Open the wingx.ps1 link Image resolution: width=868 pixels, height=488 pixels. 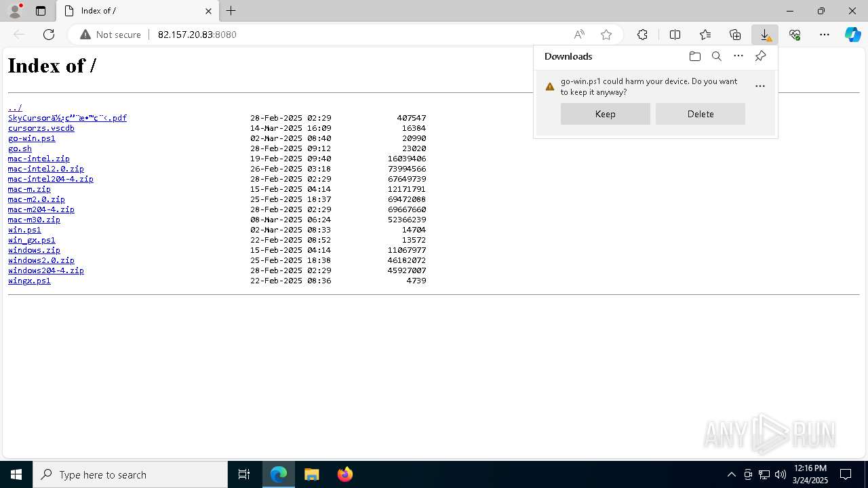[29, 281]
